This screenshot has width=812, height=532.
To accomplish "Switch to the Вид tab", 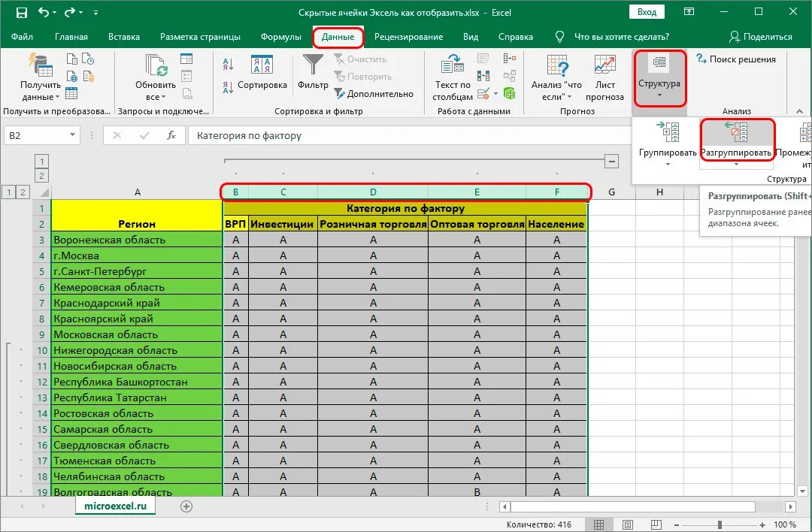I will pos(470,37).
